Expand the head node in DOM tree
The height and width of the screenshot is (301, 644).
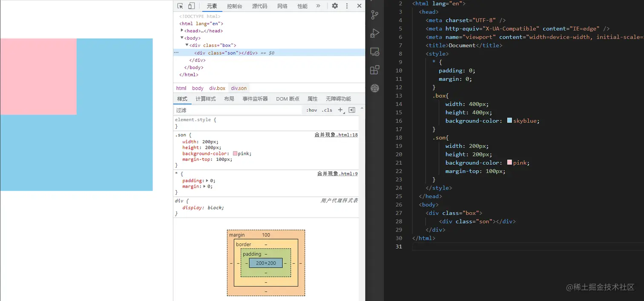182,31
